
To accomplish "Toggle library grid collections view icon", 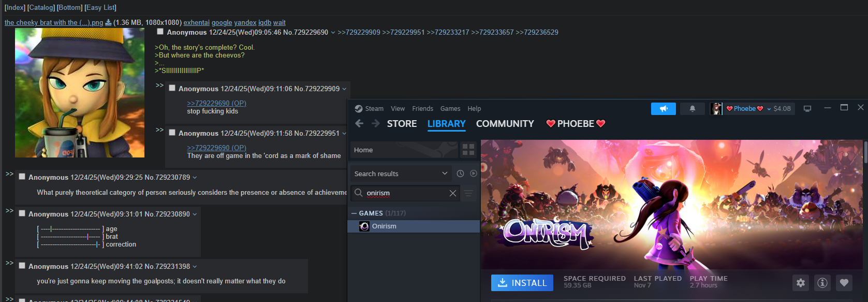I will (468, 150).
